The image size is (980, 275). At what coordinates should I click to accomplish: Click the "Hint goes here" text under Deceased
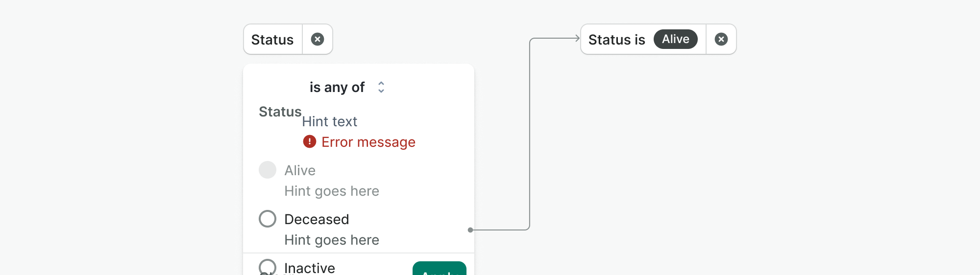(332, 240)
